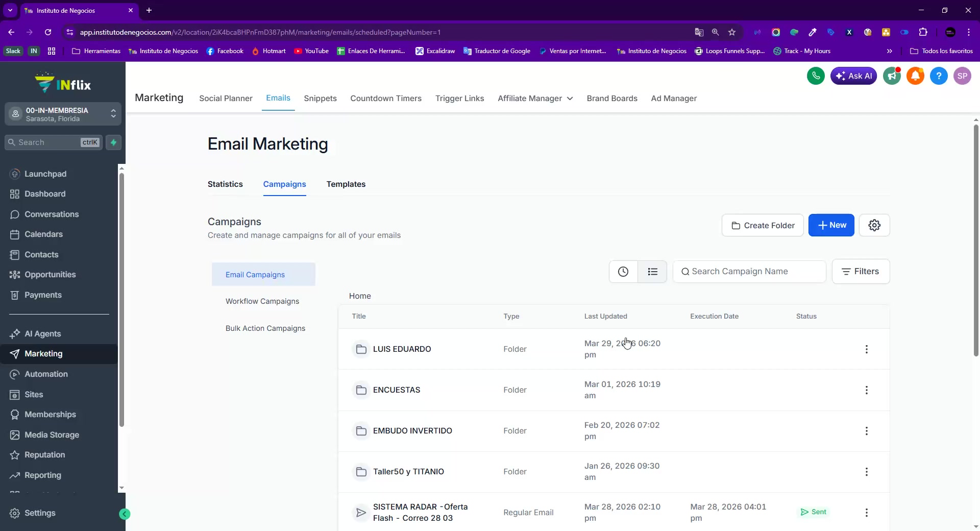Viewport: 980px width, 531px height.
Task: Open the orange notifications bell
Action: click(915, 76)
